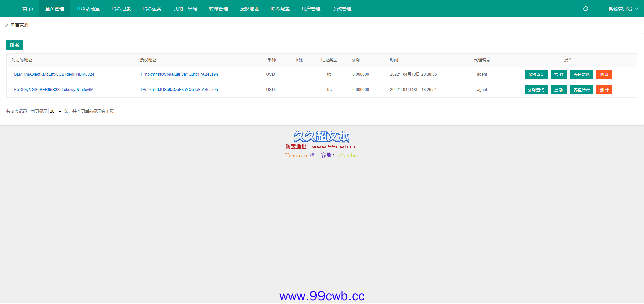Open 授权地址 menu item
Image resolution: width=644 pixels, height=304 pixels.
pos(249,9)
